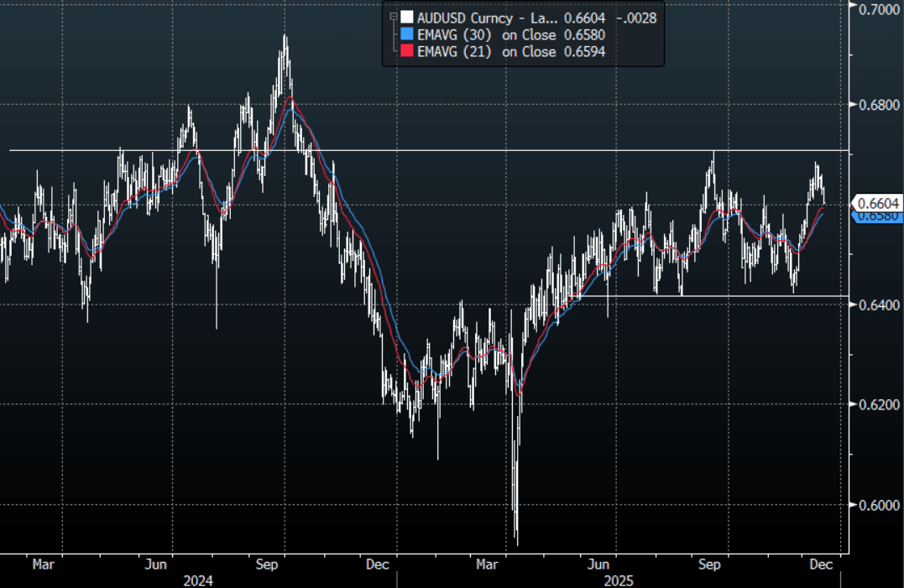This screenshot has height=588, width=904.
Task: Click the 0.6200 y-axis price label
Action: [x=876, y=404]
